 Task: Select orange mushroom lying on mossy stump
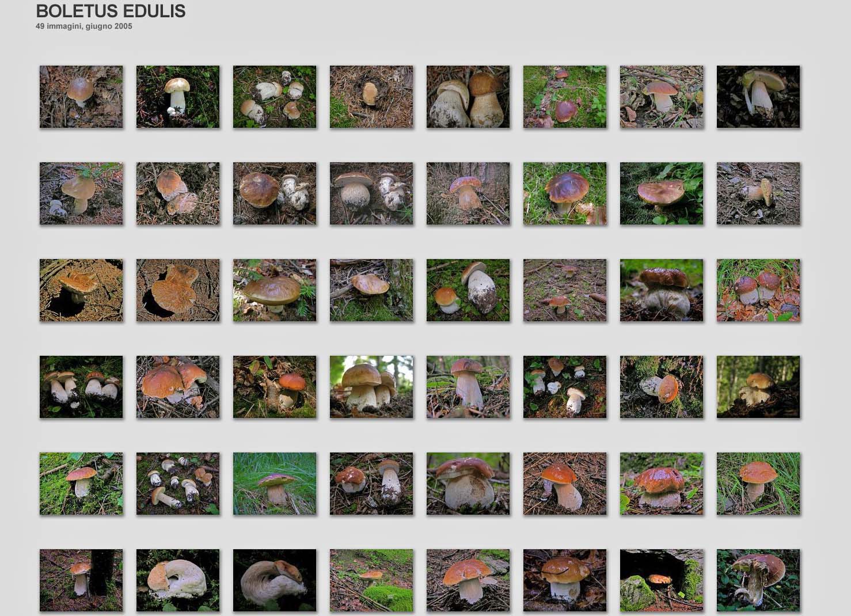(x=662, y=387)
